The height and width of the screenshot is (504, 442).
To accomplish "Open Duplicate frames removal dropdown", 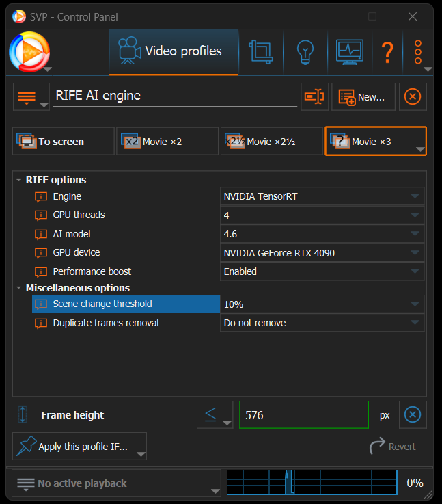I will tap(322, 323).
